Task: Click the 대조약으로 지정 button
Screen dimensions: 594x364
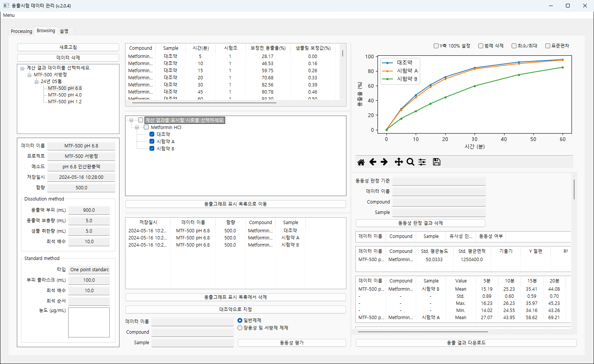Action: pos(236,309)
